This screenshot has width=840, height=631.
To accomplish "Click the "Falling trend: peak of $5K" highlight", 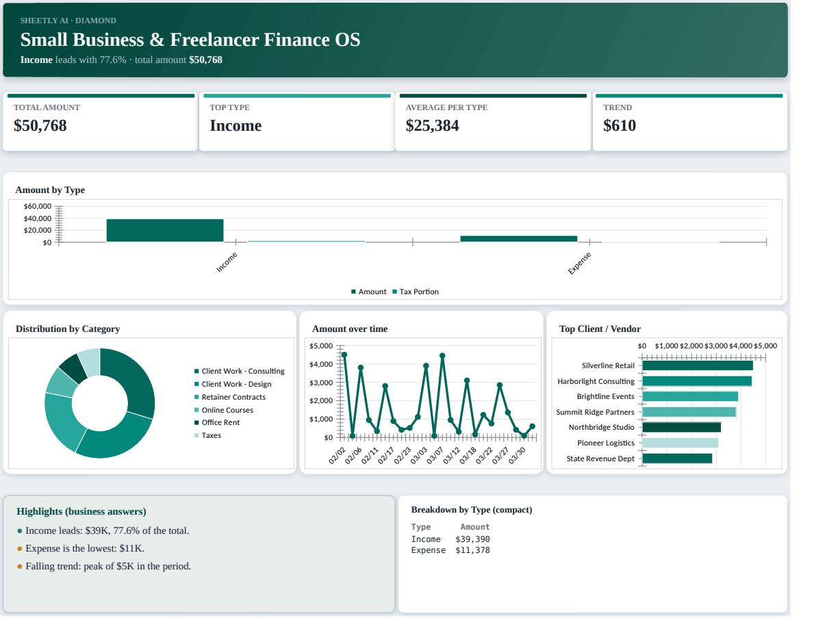I will click(x=108, y=566).
